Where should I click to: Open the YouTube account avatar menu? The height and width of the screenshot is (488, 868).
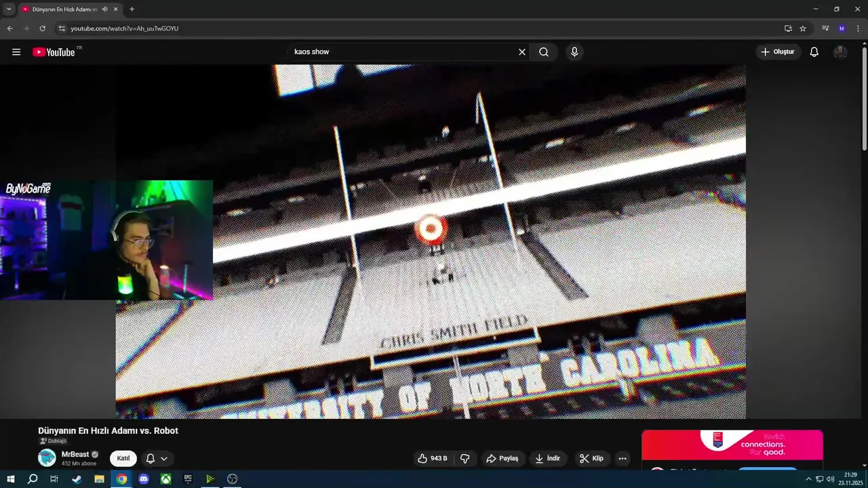pyautogui.click(x=840, y=52)
